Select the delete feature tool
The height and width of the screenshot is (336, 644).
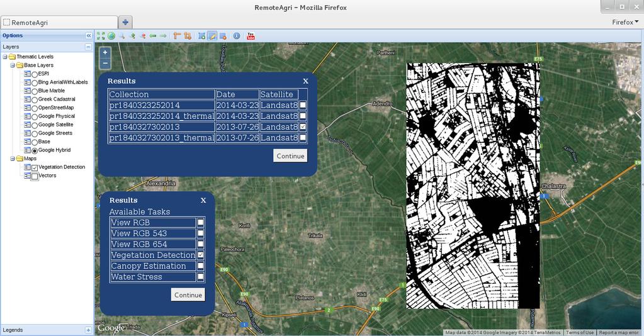point(223,36)
